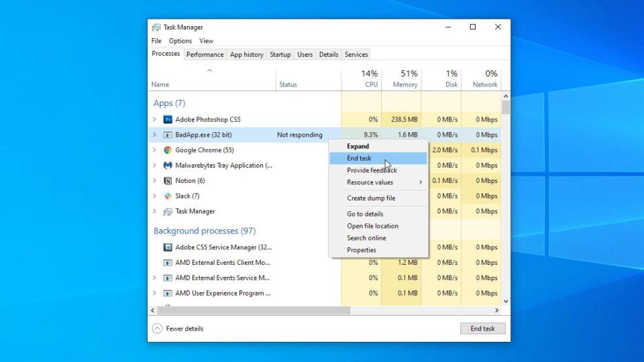Click the vertical scrollbar down arrow
Image resolution: width=644 pixels, height=362 pixels.
(x=506, y=302)
